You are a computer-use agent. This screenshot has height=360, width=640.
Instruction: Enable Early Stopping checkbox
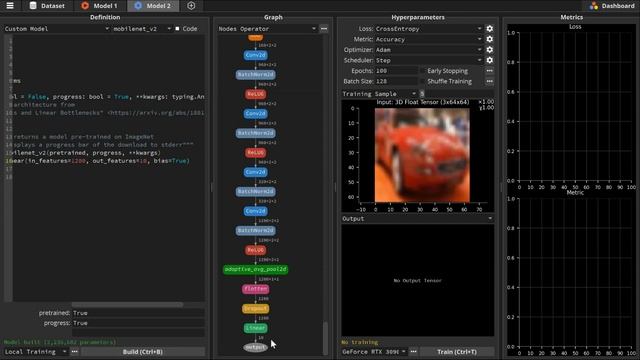coord(422,71)
